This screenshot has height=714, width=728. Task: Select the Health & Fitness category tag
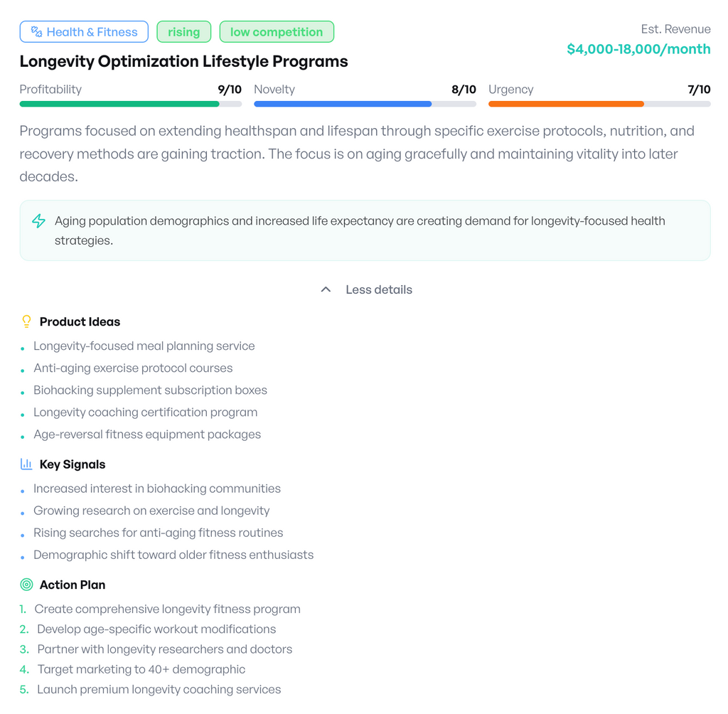click(x=84, y=31)
